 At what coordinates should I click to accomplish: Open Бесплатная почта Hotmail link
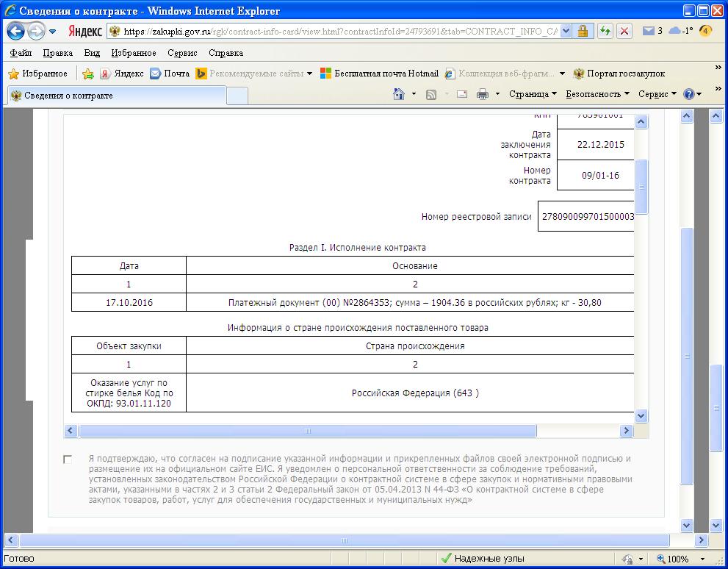tap(379, 74)
